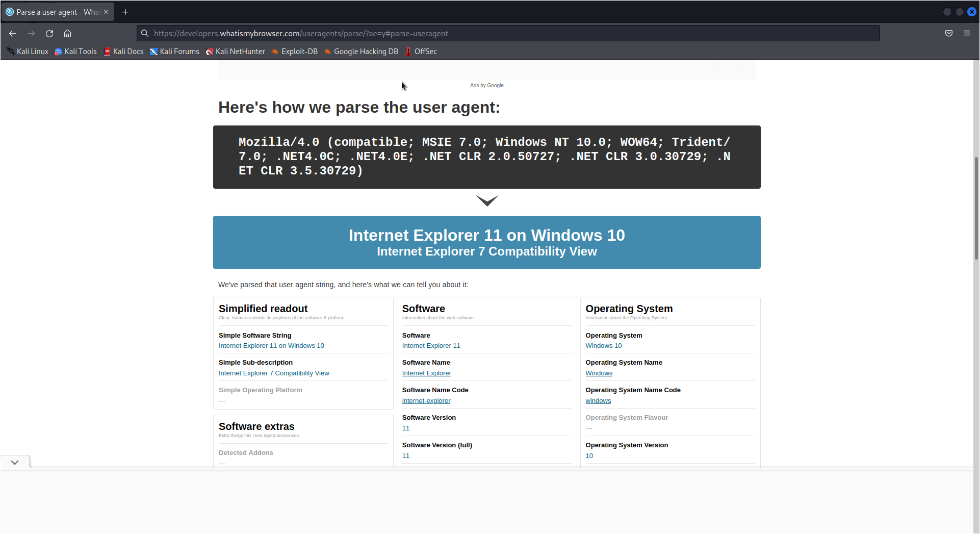Click the 'internet-explorer' name code link
Viewport: 980px width, 534px height.
tap(426, 401)
